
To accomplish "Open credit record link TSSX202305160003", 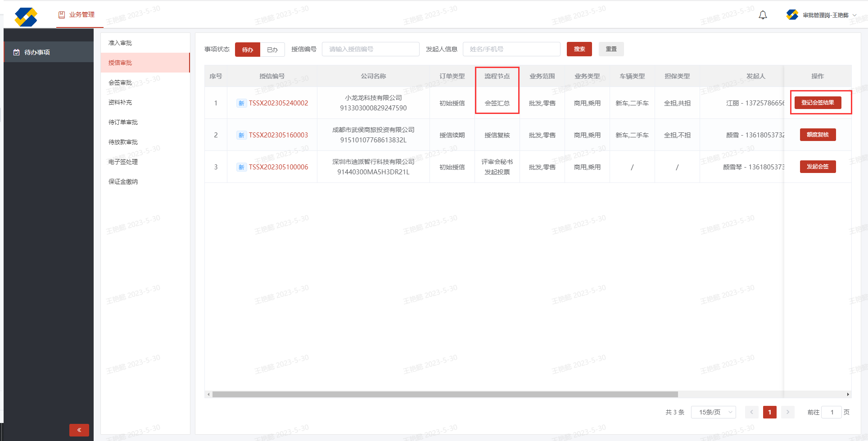I will [x=278, y=135].
